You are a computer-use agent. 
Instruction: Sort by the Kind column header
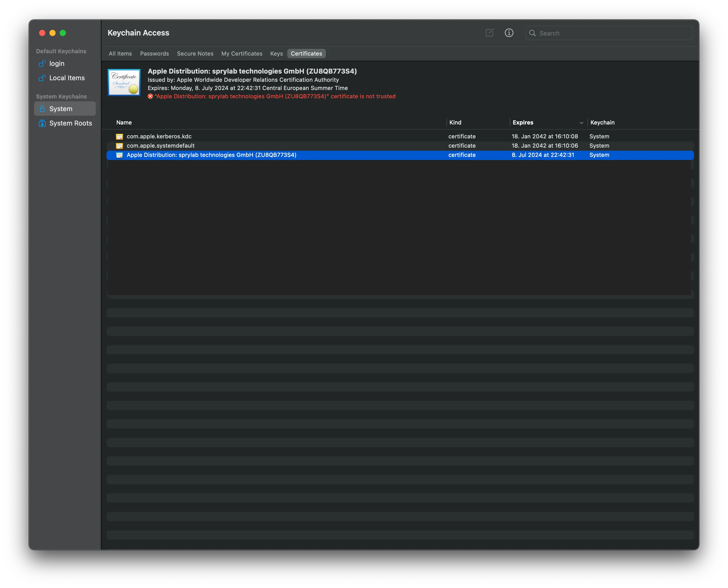455,123
